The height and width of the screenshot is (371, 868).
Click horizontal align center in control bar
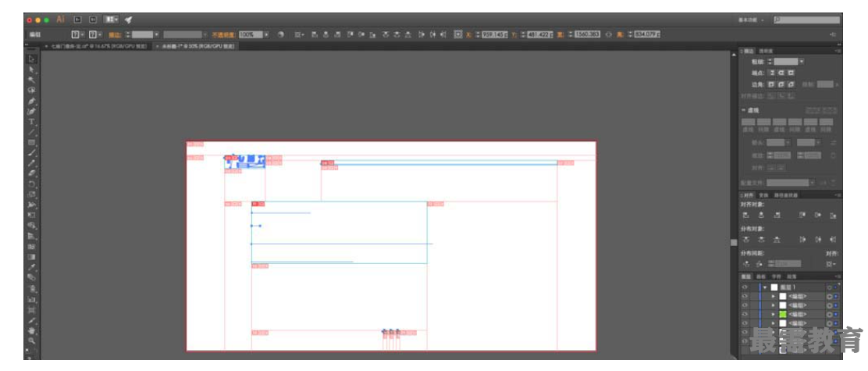326,34
